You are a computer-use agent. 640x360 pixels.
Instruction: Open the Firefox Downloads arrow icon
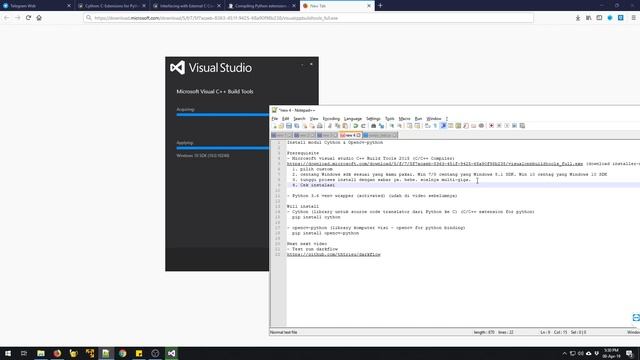pos(578,18)
